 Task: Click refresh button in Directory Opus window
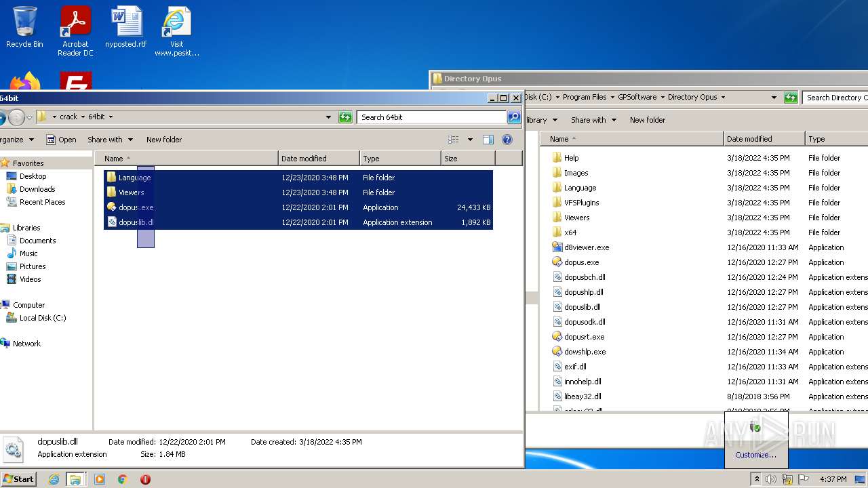[x=791, y=98]
